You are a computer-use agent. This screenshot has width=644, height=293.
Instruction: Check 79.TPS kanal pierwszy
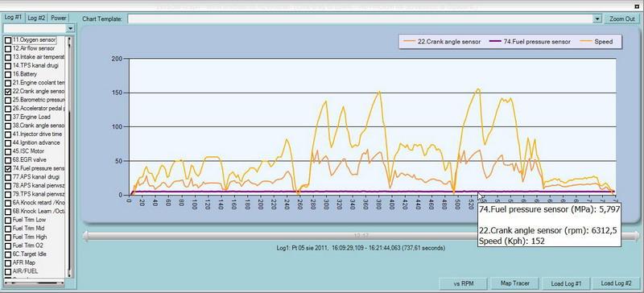(8, 194)
